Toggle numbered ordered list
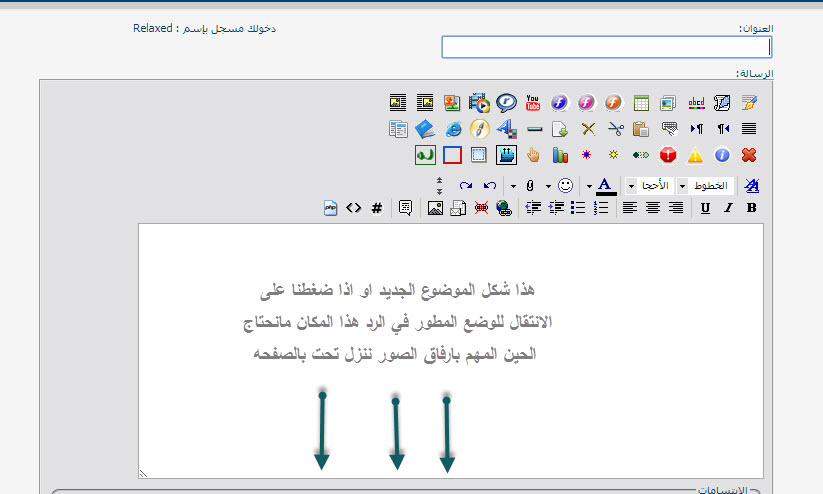823x494 pixels. click(600, 208)
